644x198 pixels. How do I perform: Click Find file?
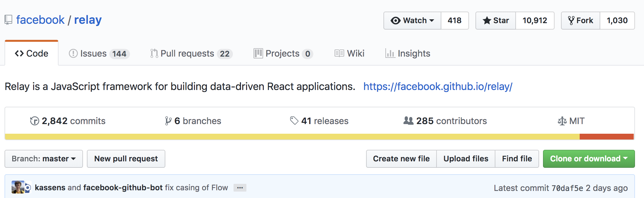(517, 159)
